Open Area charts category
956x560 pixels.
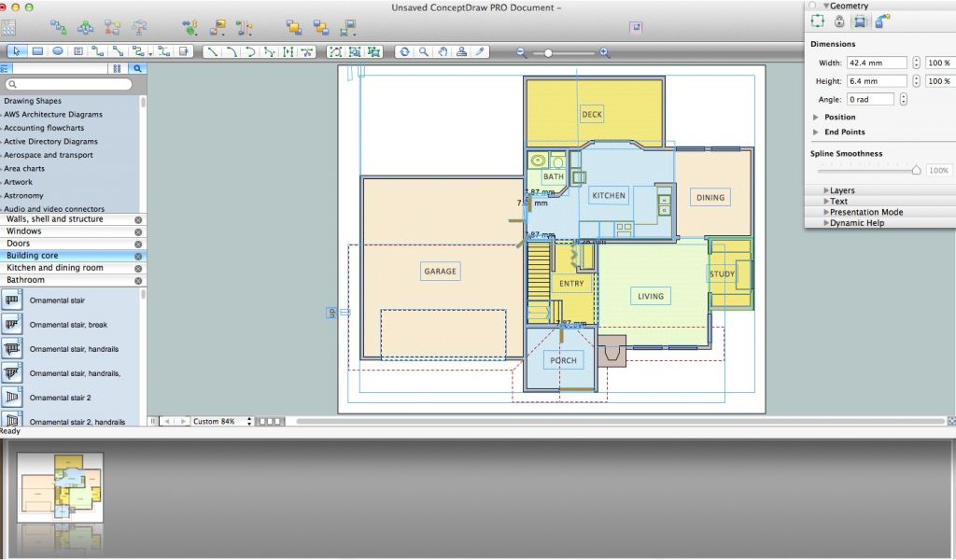(x=24, y=169)
